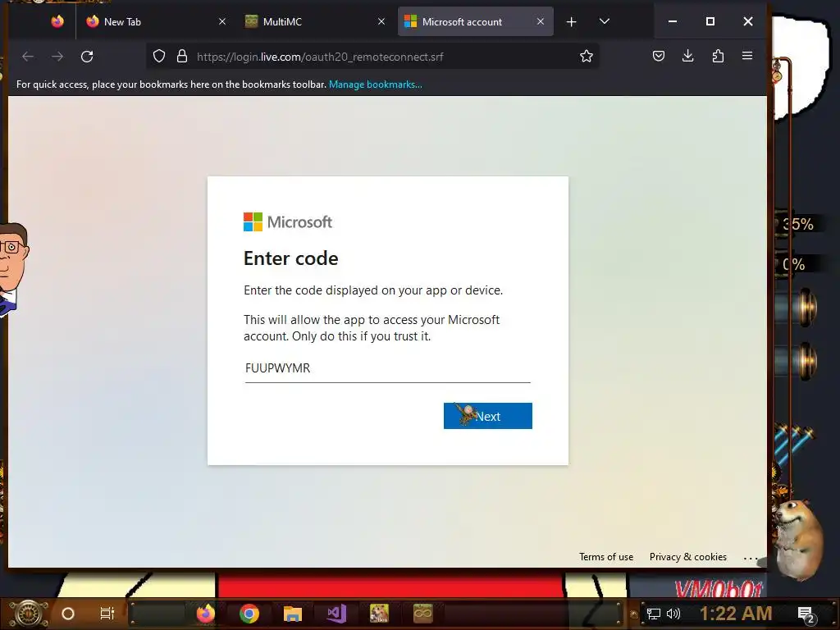Screen dimensions: 840x630
Task: Open network status tray icon
Action: 654,614
